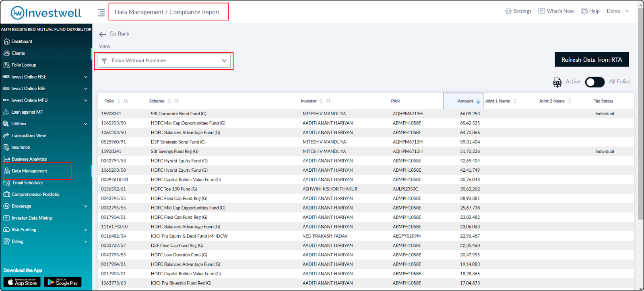Open Risk Profiling menu item
The image size is (644, 291).
24,230
